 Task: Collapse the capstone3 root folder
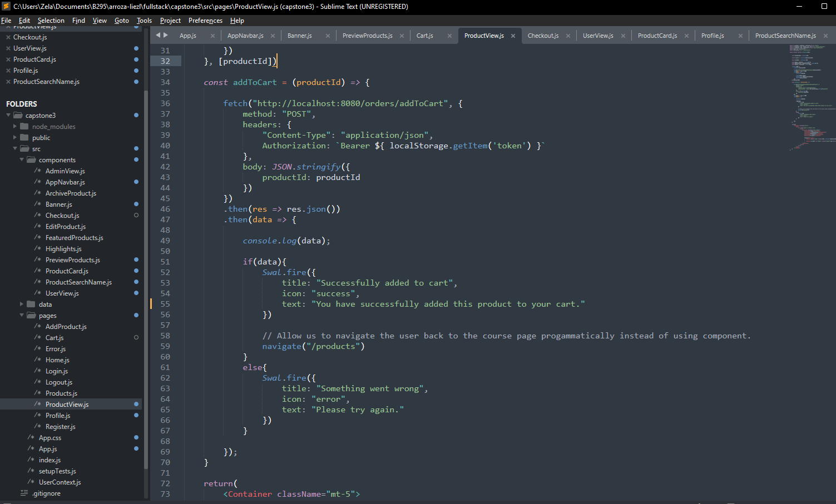point(8,116)
